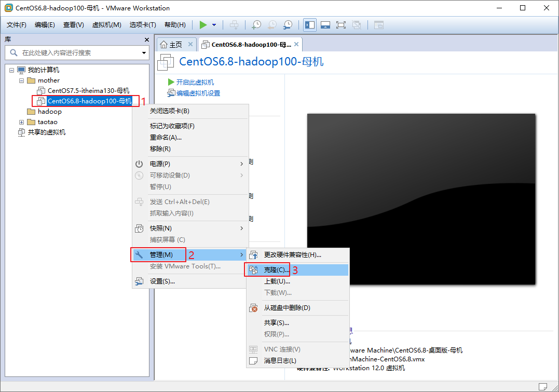Select CentOS6.8-hadoop100-母机 in the library tree
The height and width of the screenshot is (392, 559).
[89, 101]
